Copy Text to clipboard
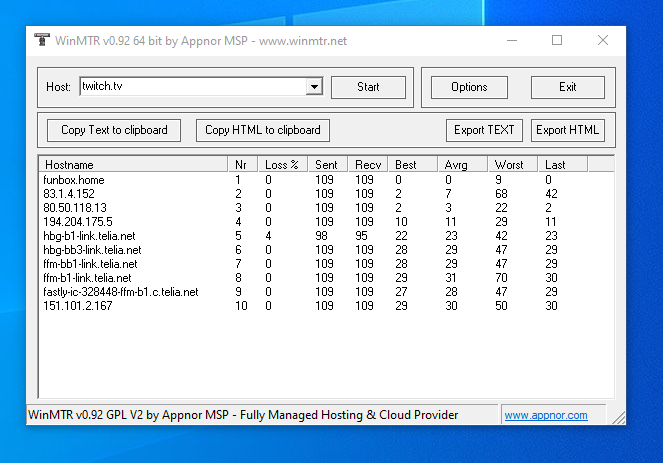The height and width of the screenshot is (463, 663). (114, 130)
